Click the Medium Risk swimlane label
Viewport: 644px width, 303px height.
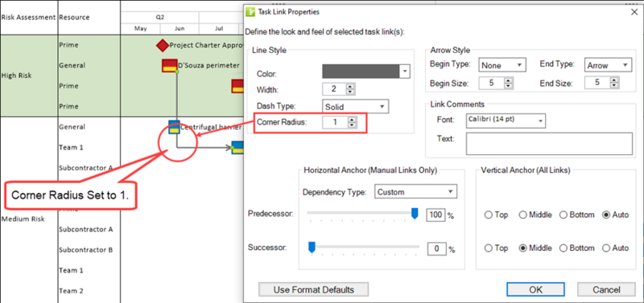pos(23,219)
